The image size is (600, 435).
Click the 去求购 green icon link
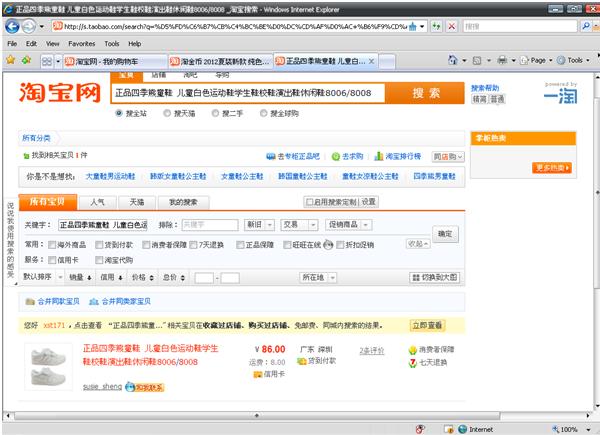[x=336, y=156]
